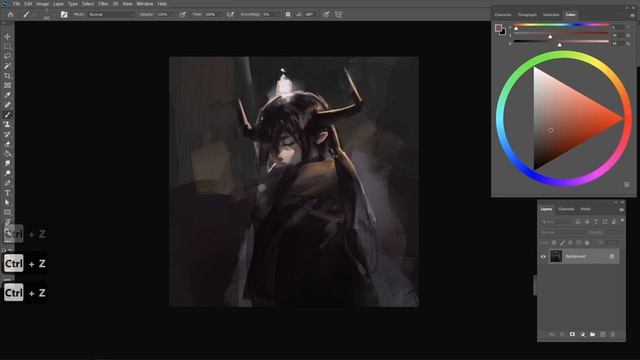
Task: Click the Background layer thumbnail
Action: click(556, 257)
